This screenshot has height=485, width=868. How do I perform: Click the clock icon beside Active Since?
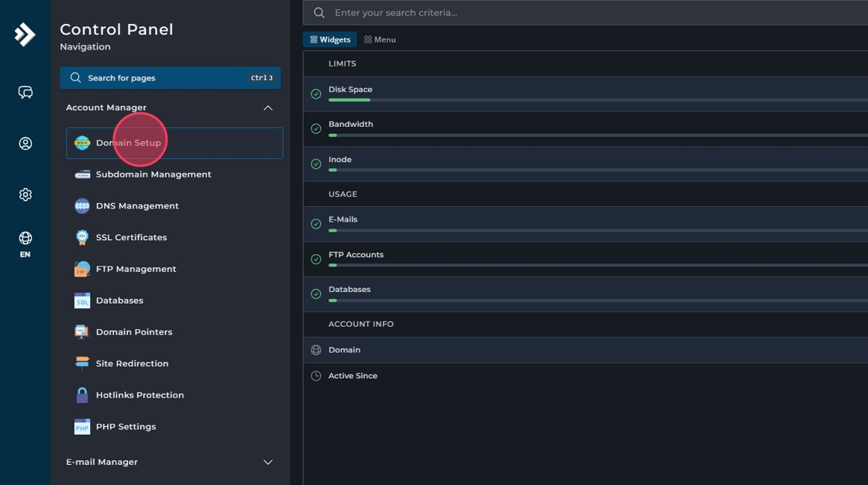(316, 376)
